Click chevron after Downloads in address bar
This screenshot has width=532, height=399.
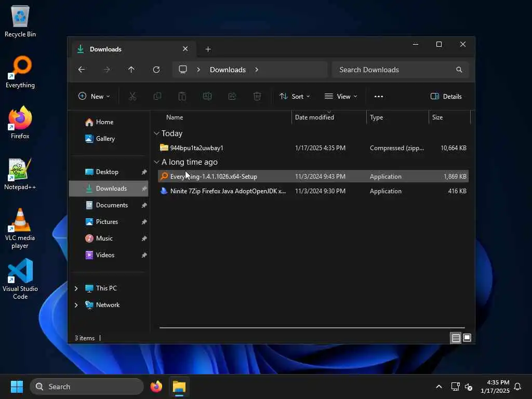coord(257,70)
